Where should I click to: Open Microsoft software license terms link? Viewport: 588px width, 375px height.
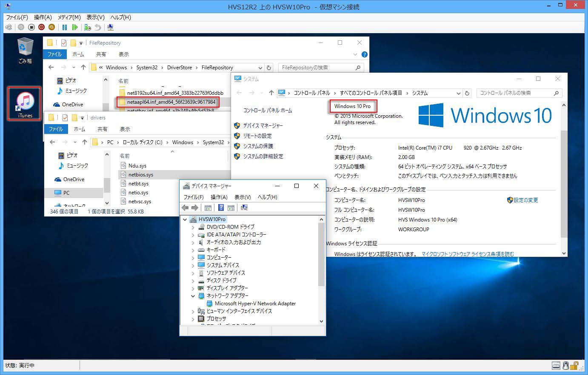468,254
